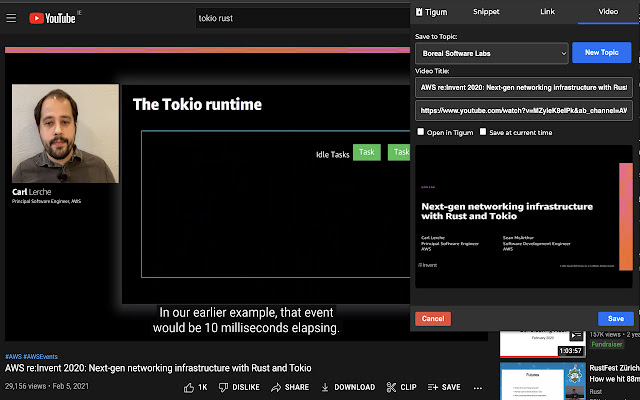Switch to the Snippet tab
Screen dimensions: 640x400
click(486, 12)
